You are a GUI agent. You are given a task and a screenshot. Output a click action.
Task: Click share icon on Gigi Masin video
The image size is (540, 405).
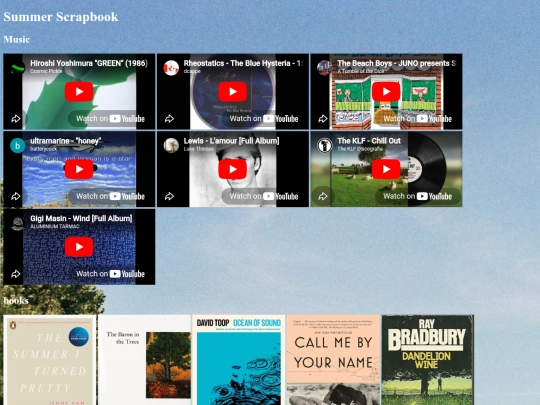(15, 274)
